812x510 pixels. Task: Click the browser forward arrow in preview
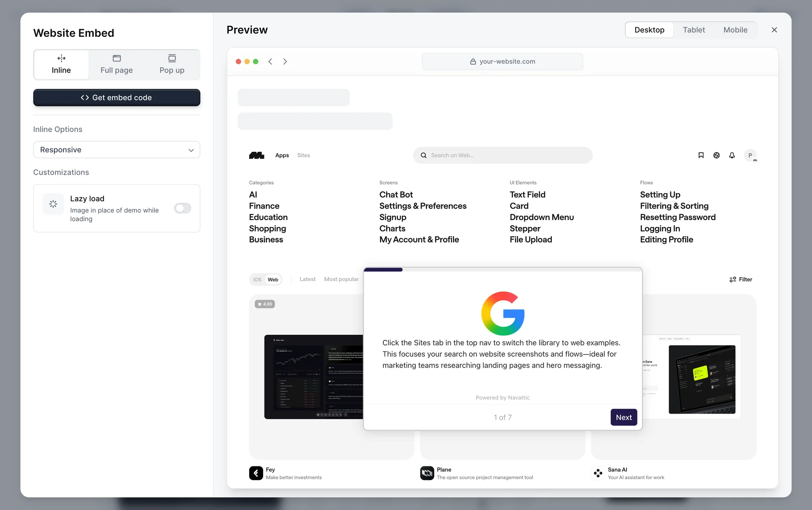tap(285, 61)
